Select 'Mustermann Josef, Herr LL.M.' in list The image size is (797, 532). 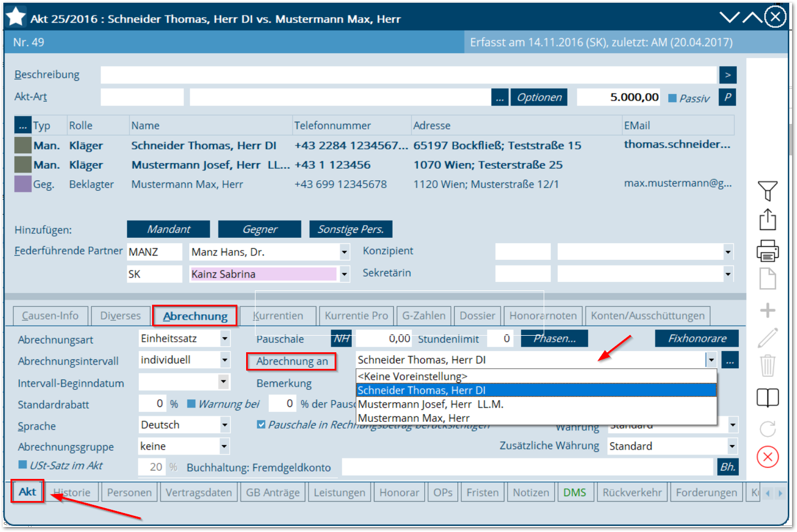536,404
